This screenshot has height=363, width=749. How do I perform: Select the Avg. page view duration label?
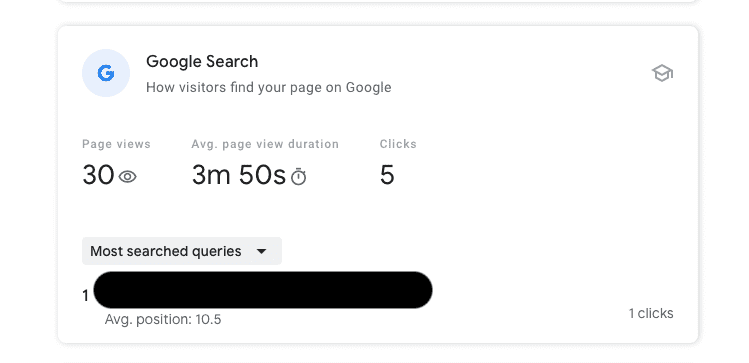pyautogui.click(x=265, y=144)
